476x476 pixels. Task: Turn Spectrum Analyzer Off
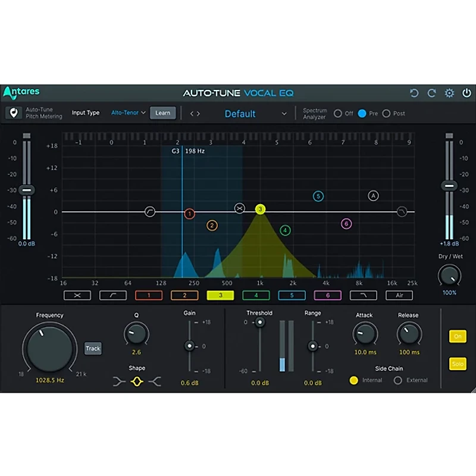[339, 112]
